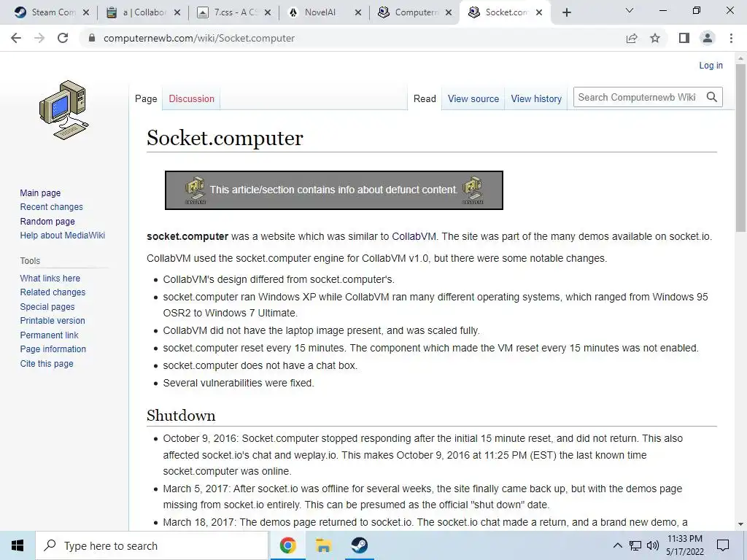Open Special pages
The width and height of the screenshot is (747, 560).
coord(47,307)
